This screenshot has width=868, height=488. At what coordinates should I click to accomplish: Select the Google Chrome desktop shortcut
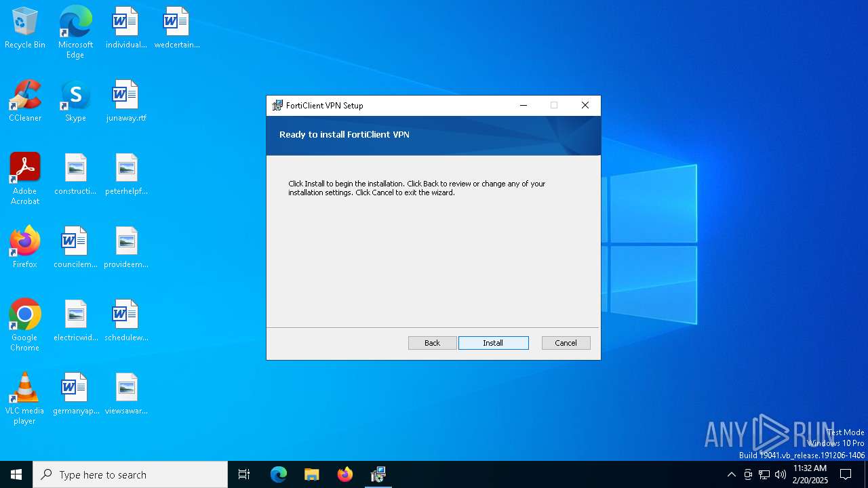[x=25, y=325]
